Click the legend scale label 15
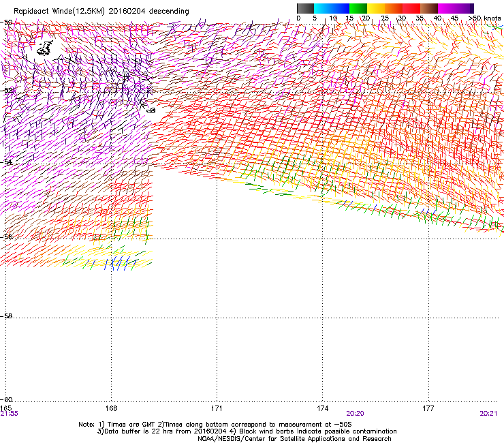This screenshot has height=443, width=504. (x=349, y=18)
